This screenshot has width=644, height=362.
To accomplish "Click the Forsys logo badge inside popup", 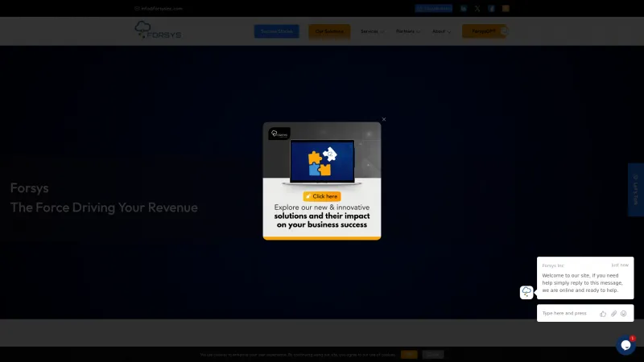I will (279, 134).
